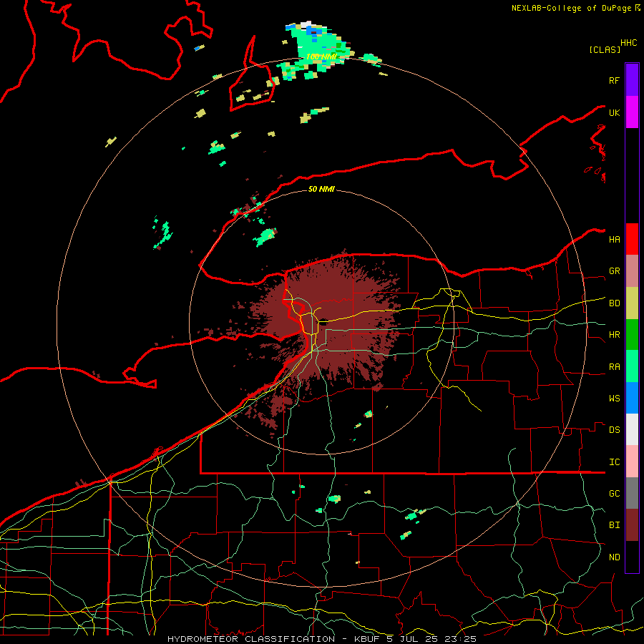Click the 'GR' legend label

(614, 271)
